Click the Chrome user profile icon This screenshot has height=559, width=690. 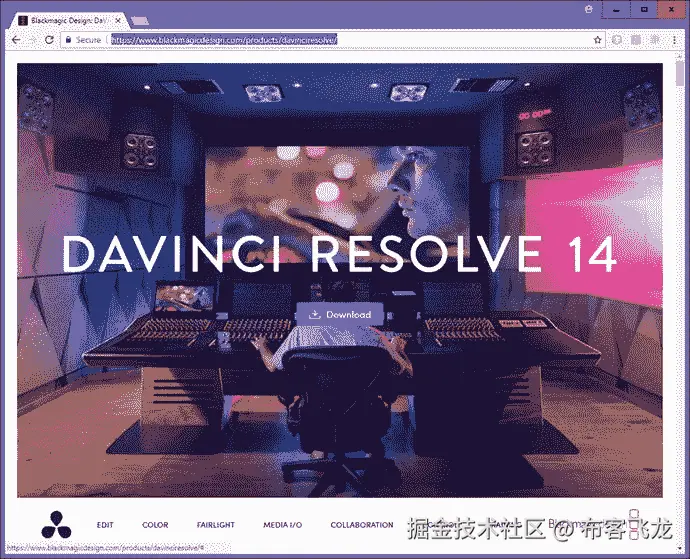(x=588, y=9)
